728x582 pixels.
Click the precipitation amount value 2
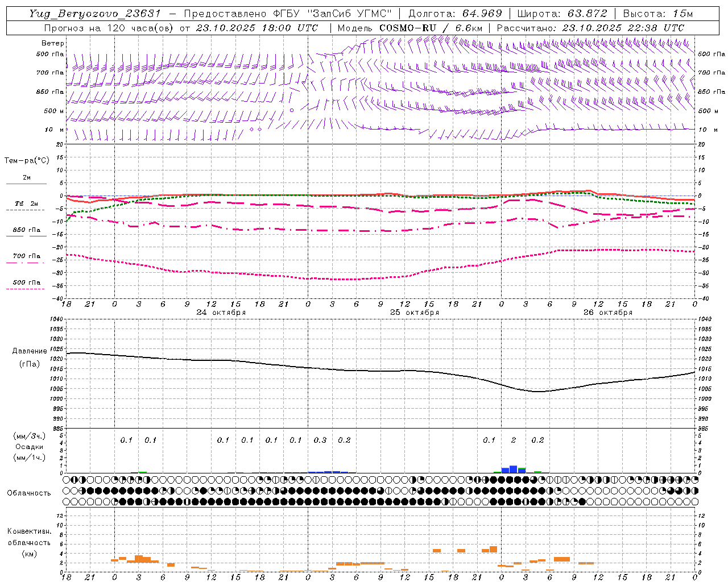[x=514, y=440]
